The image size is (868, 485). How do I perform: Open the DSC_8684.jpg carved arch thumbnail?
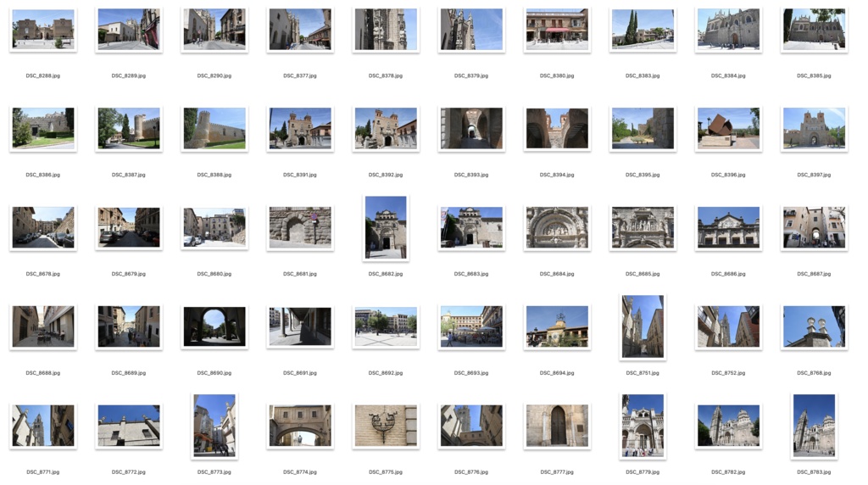pyautogui.click(x=557, y=227)
